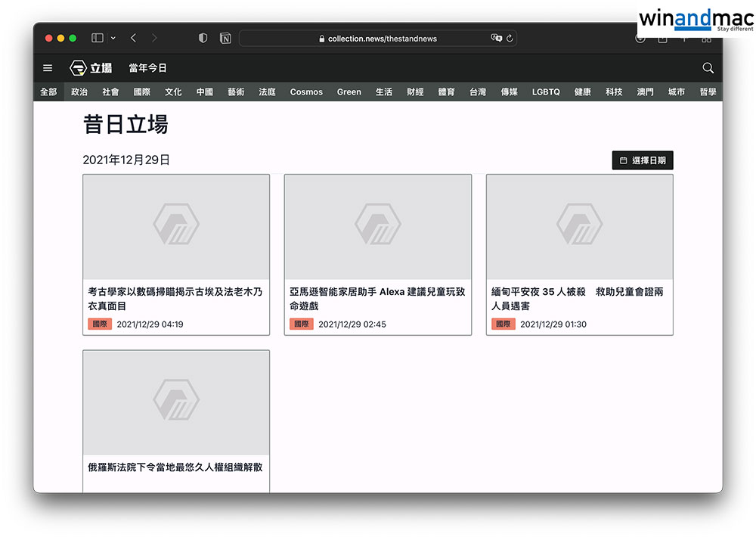Click the 立場 site logo

(x=91, y=68)
